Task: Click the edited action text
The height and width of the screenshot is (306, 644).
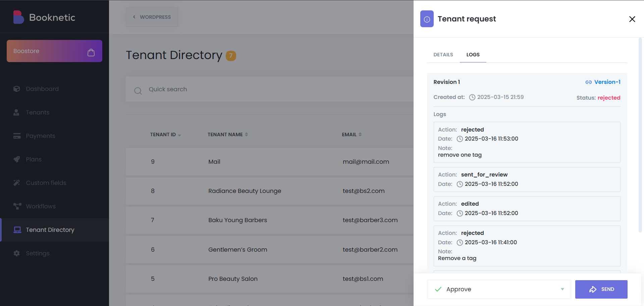Action: [470, 204]
